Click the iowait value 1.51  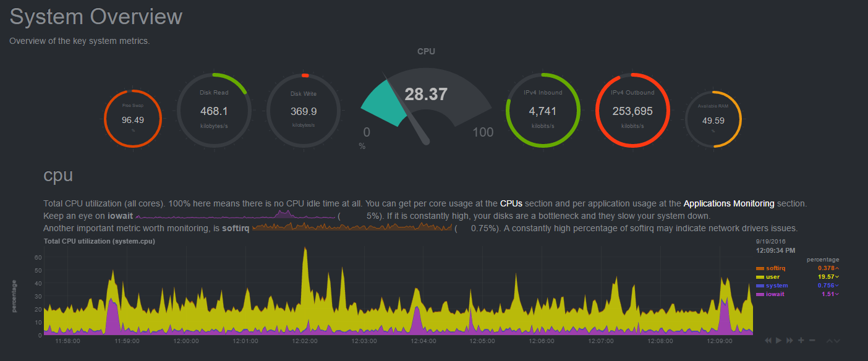coord(828,294)
